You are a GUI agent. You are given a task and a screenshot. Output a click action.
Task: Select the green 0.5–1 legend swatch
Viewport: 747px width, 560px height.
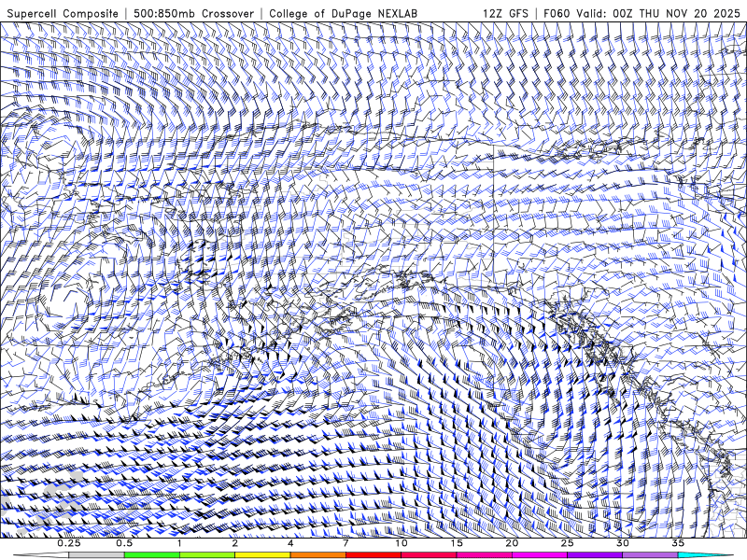click(151, 555)
